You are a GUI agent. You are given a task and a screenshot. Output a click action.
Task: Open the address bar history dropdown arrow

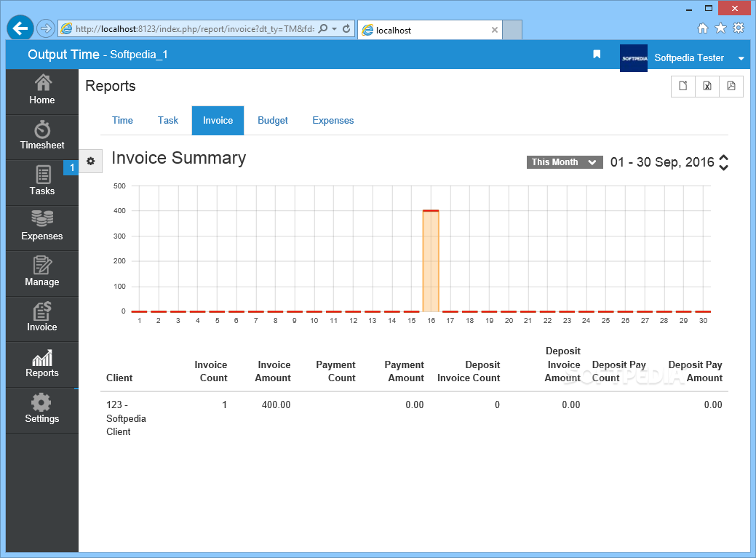335,29
